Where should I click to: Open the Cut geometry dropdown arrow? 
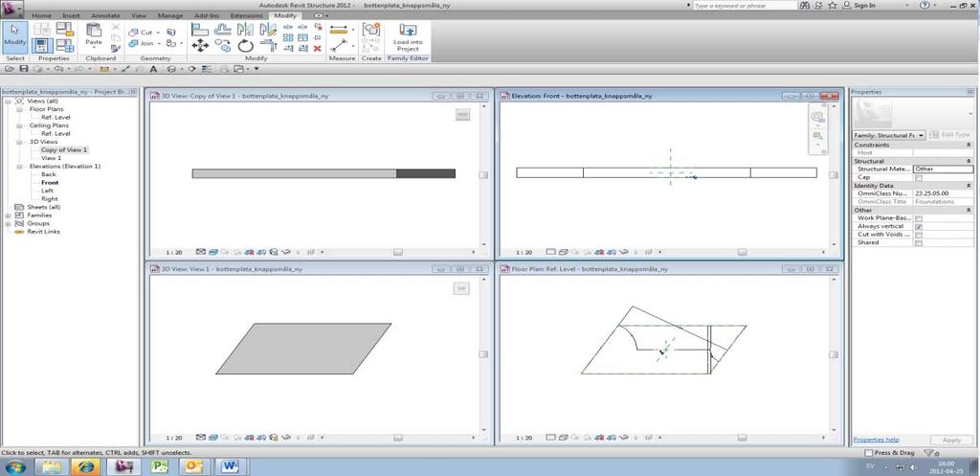pos(158,32)
